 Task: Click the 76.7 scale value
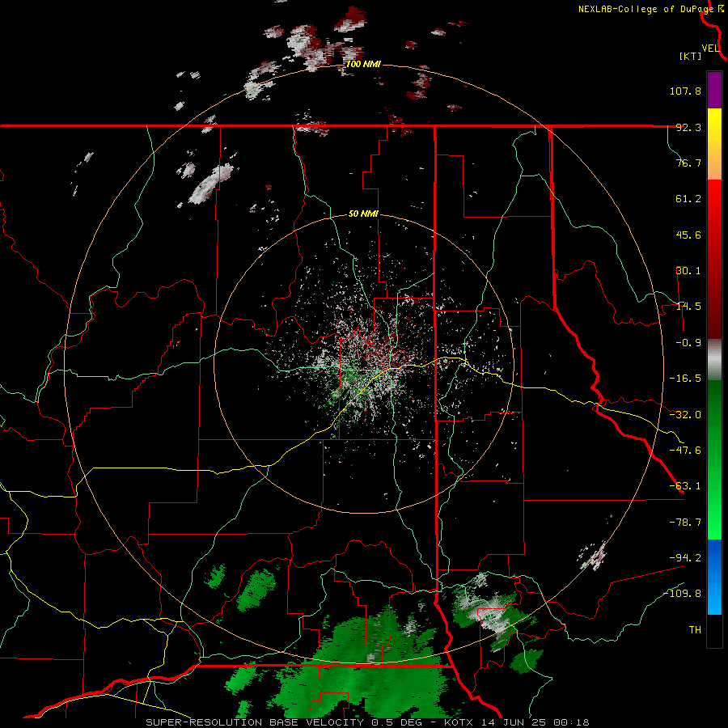click(x=688, y=163)
